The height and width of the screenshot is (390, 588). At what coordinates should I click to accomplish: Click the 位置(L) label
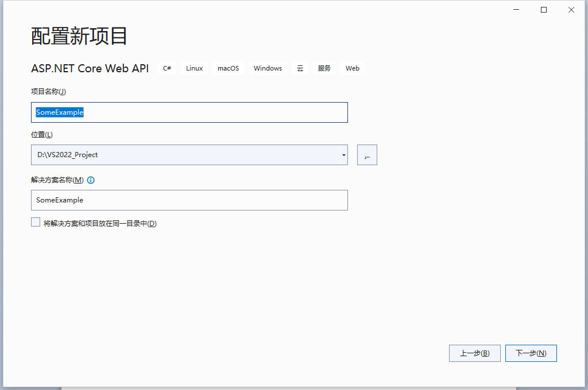click(x=41, y=135)
